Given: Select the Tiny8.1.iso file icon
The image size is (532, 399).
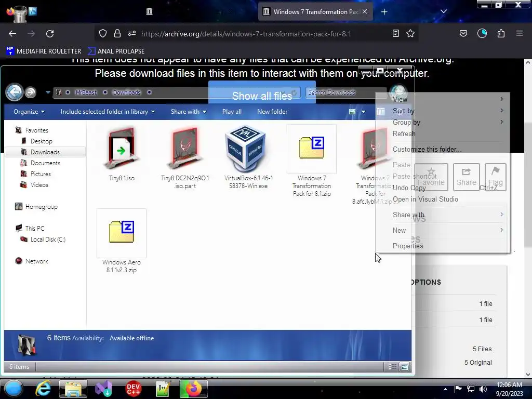Looking at the screenshot, I should click(122, 148).
